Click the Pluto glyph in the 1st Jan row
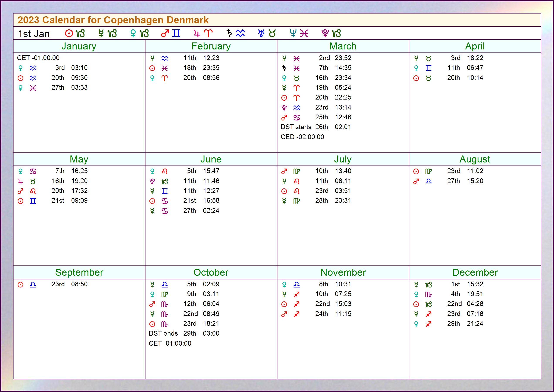 point(325,33)
